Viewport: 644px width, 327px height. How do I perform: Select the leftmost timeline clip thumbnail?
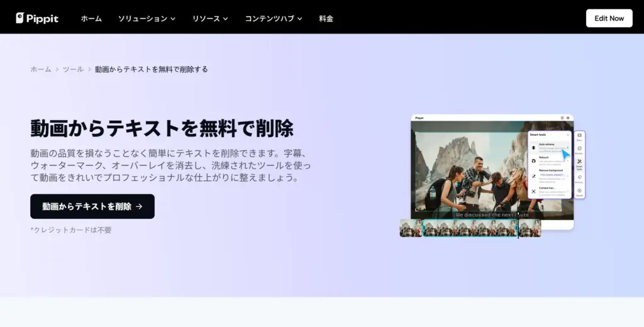(x=411, y=228)
